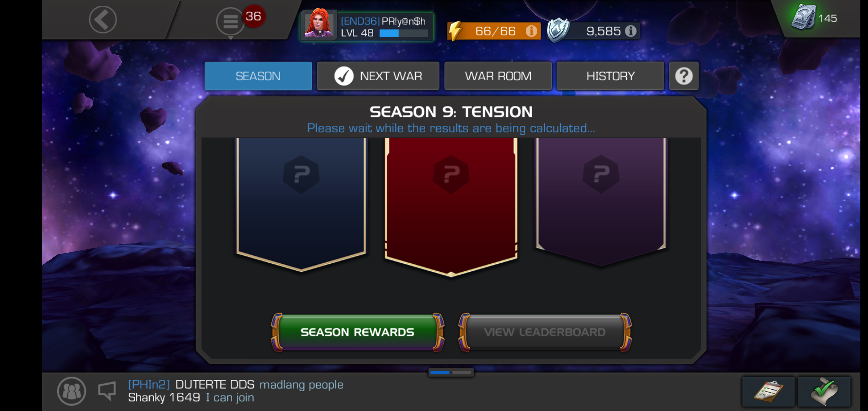Viewport: 868px width, 411px height.
Task: Go back using the arrow icon
Action: pos(103,19)
